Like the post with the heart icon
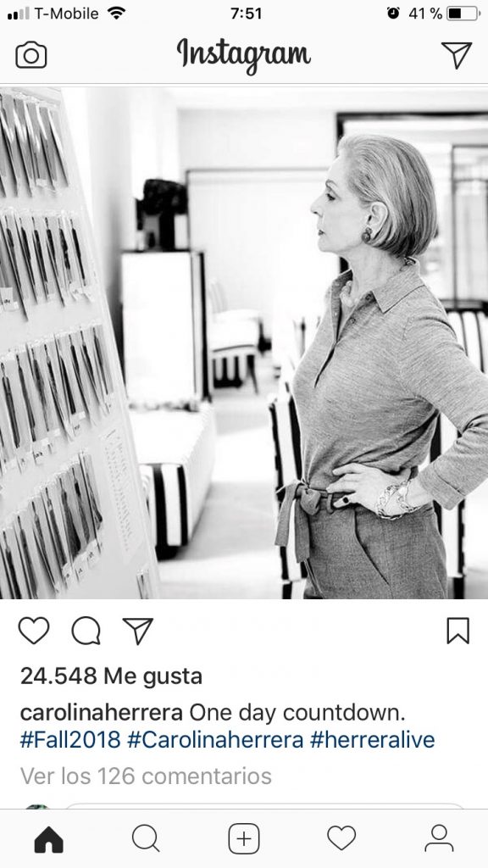The width and height of the screenshot is (488, 868). click(34, 631)
